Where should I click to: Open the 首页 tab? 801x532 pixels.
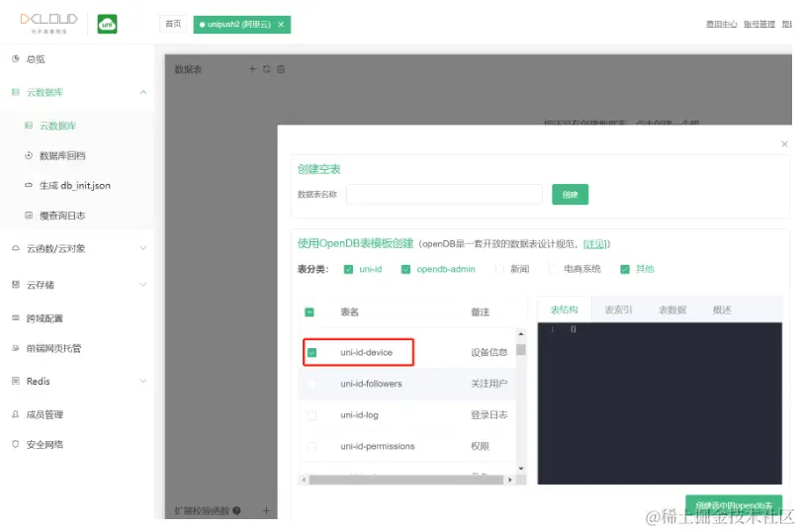173,24
